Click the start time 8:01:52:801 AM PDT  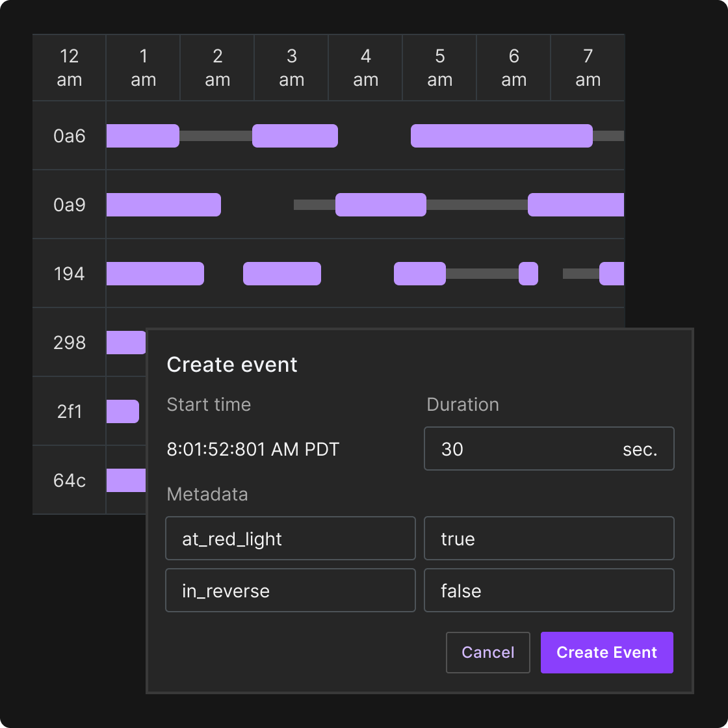pyautogui.click(x=253, y=448)
